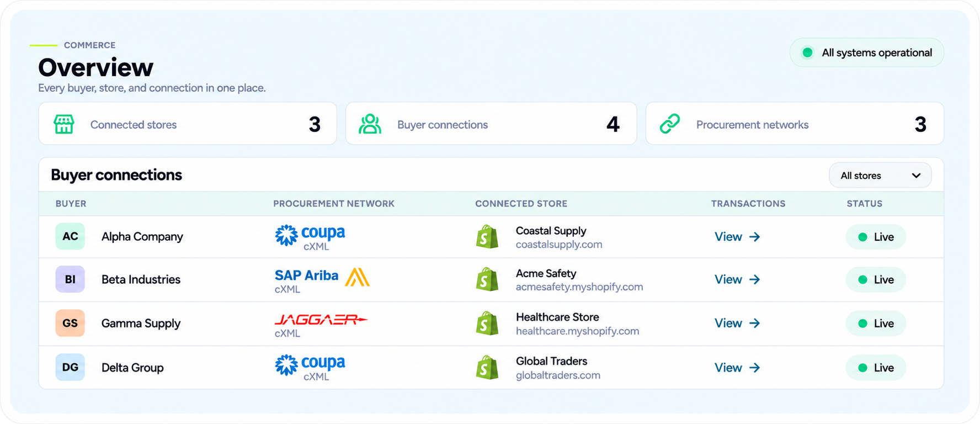
Task: Click the All systems operational status pill
Action: (867, 52)
